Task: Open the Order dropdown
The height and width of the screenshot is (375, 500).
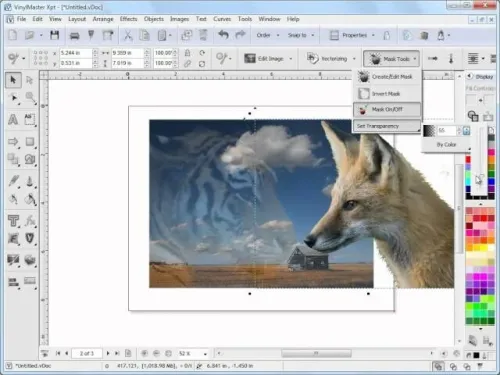Action: 268,35
